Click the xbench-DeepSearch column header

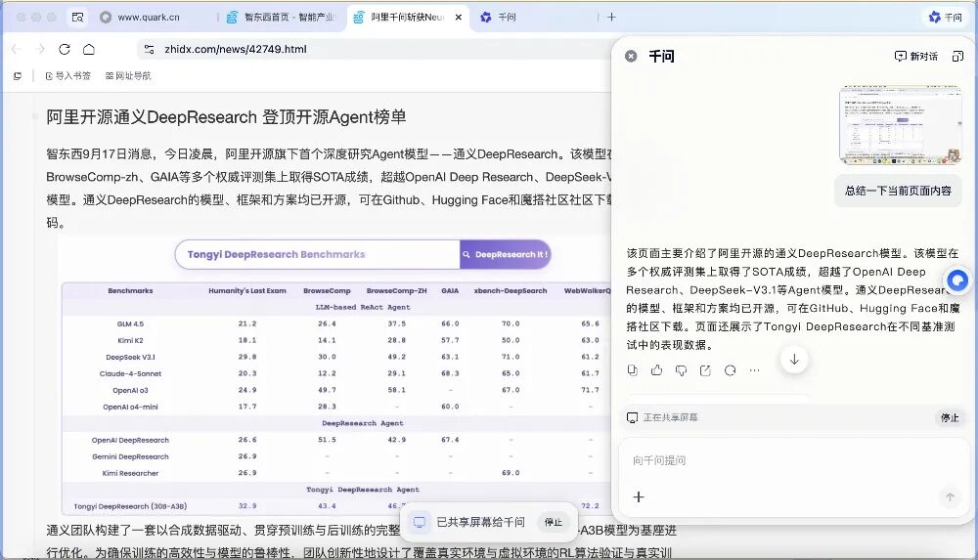(511, 290)
